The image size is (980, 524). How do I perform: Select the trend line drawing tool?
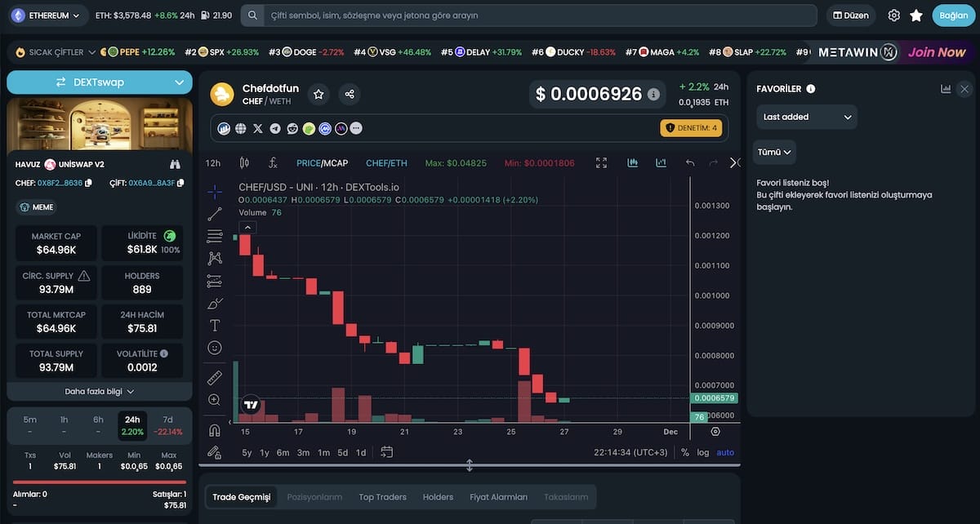215,214
